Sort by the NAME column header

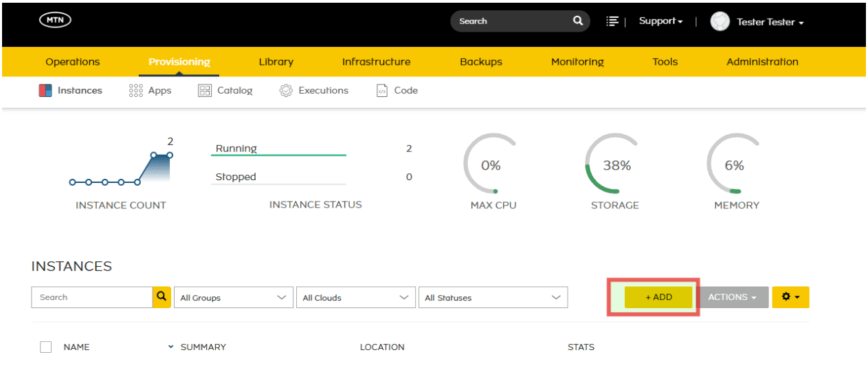(76, 347)
